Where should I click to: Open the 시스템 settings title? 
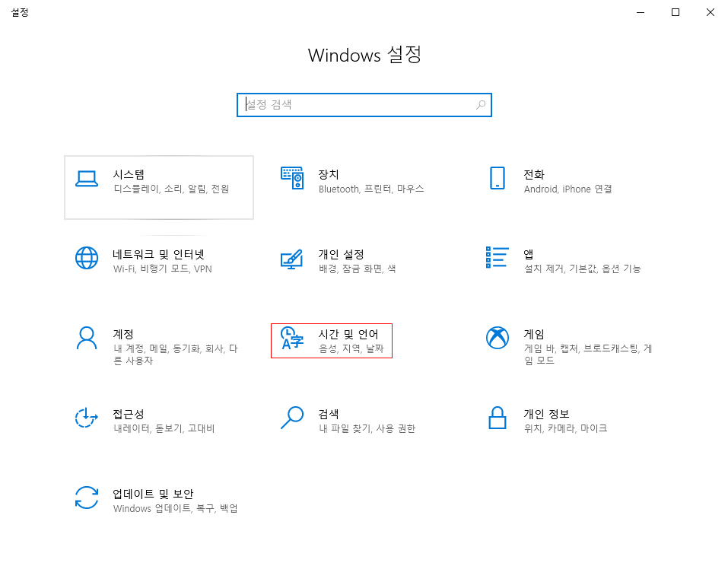pos(129,174)
